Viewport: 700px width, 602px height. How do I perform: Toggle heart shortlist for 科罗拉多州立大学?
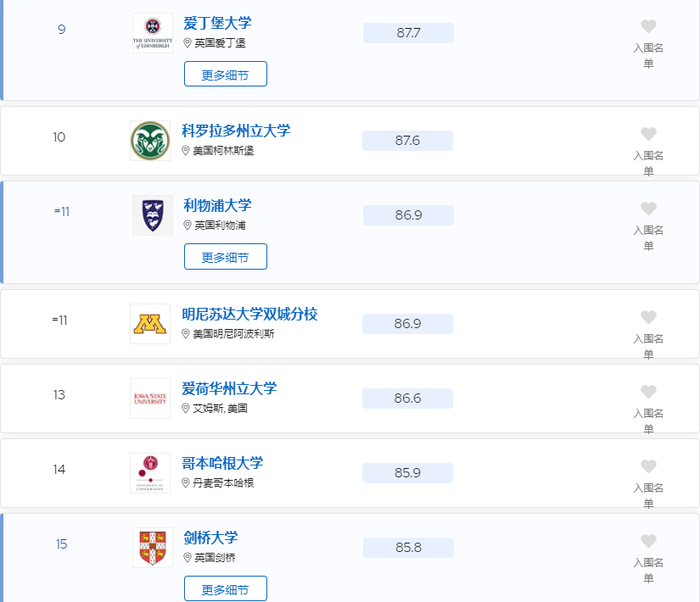pyautogui.click(x=648, y=134)
